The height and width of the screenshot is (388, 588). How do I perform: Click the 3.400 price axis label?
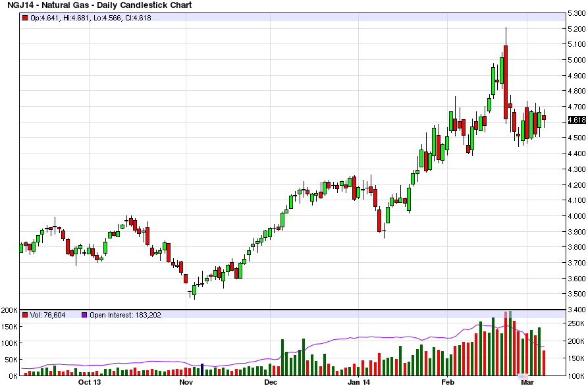click(577, 310)
